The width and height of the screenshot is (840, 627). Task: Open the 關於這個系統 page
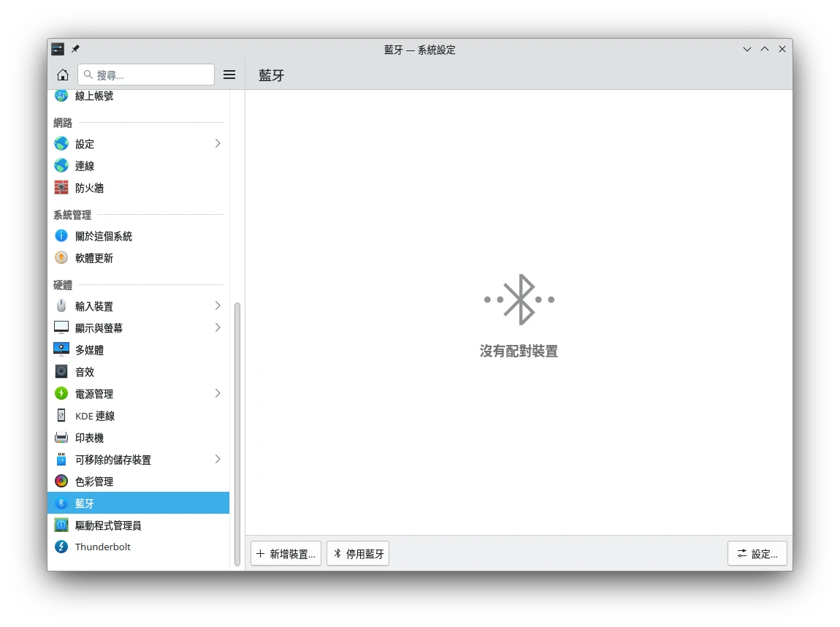[104, 236]
